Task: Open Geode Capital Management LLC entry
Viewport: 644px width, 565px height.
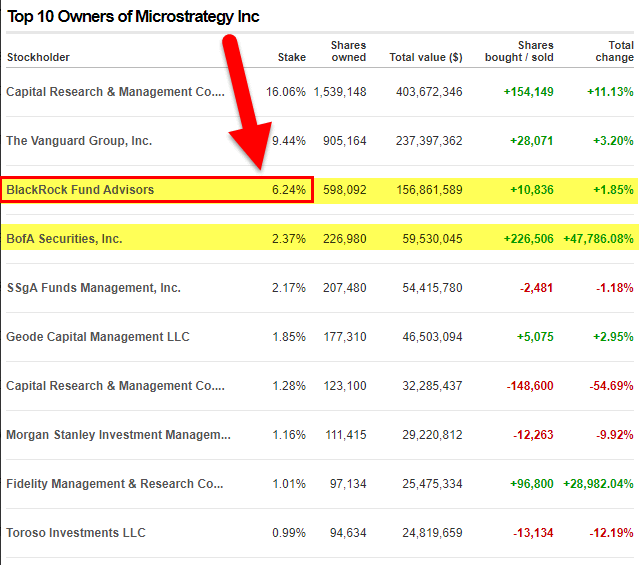Action: tap(97, 337)
